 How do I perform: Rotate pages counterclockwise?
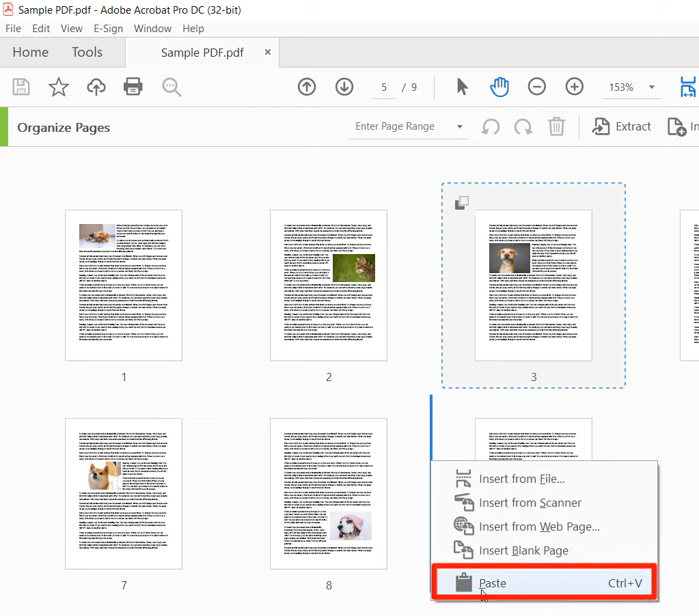coord(491,127)
